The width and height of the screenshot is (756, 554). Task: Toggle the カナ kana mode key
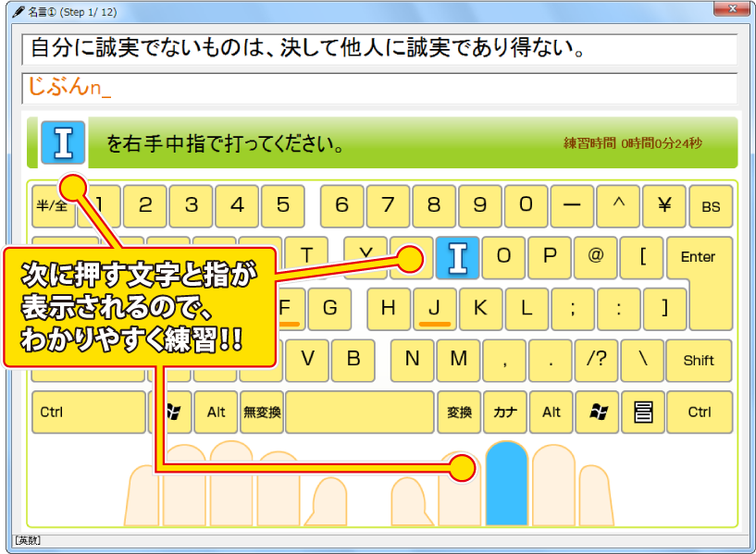(505, 412)
